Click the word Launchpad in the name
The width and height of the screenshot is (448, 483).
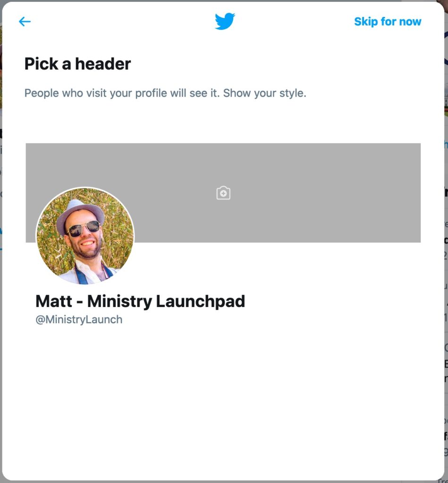click(x=201, y=301)
